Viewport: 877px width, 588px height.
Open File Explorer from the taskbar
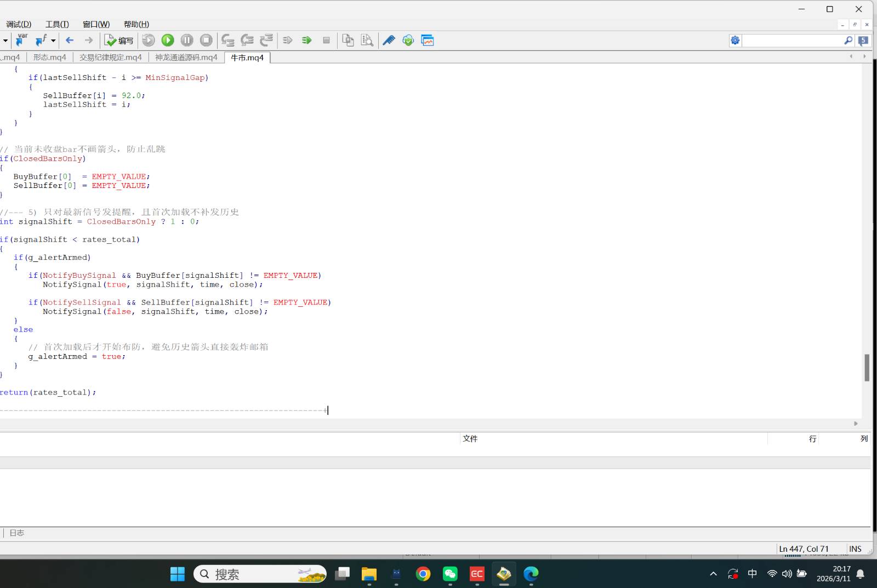[369, 574]
